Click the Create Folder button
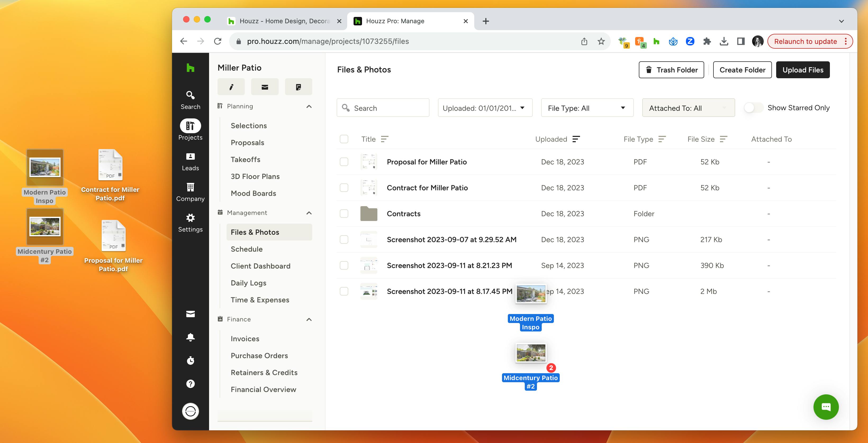Viewport: 868px width, 443px height. (x=742, y=70)
